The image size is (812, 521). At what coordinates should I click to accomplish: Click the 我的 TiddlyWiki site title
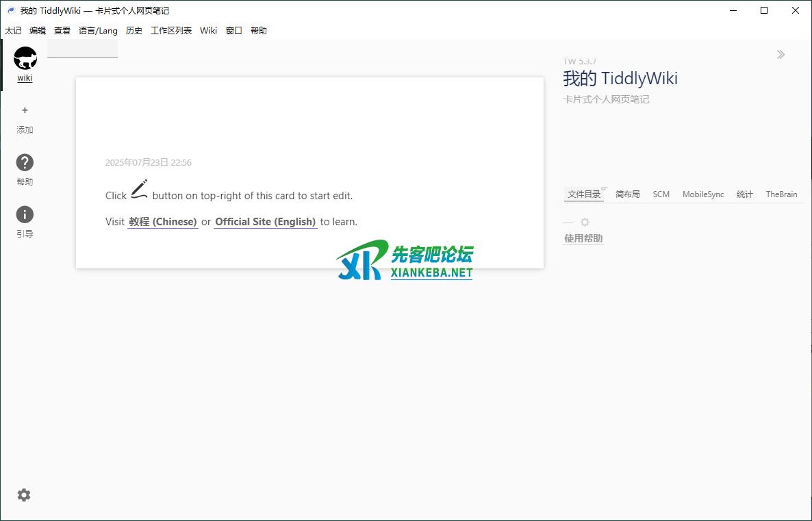tap(620, 79)
